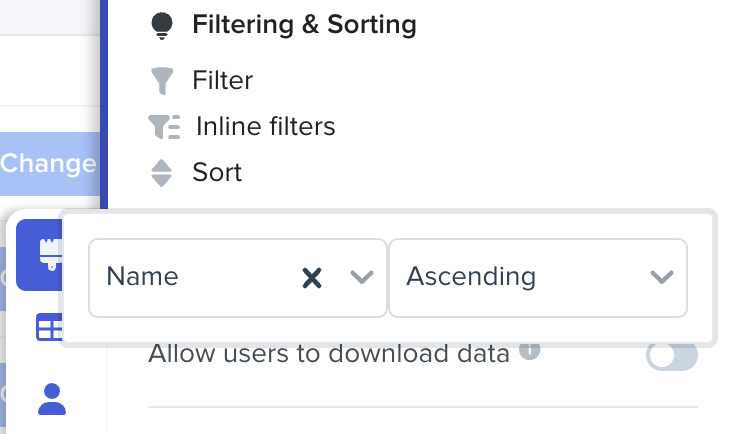Click the Ascending value in order field
The width and height of the screenshot is (736, 434).
(x=471, y=277)
